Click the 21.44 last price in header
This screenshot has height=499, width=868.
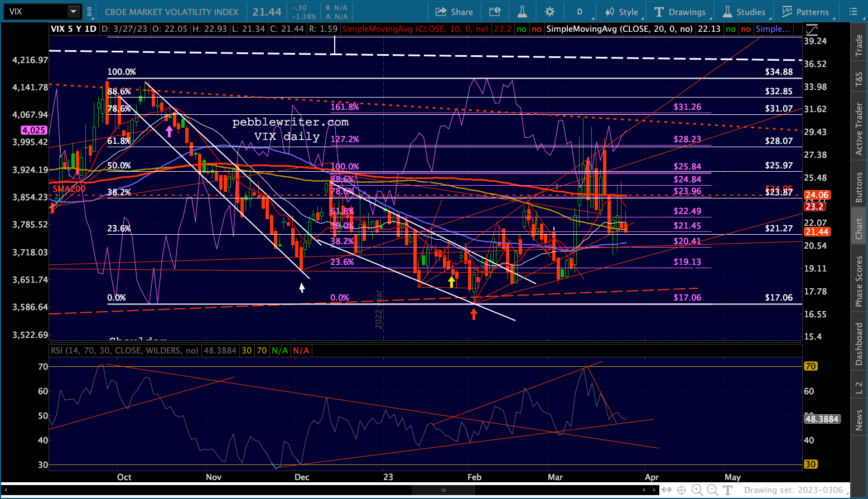pyautogui.click(x=267, y=12)
